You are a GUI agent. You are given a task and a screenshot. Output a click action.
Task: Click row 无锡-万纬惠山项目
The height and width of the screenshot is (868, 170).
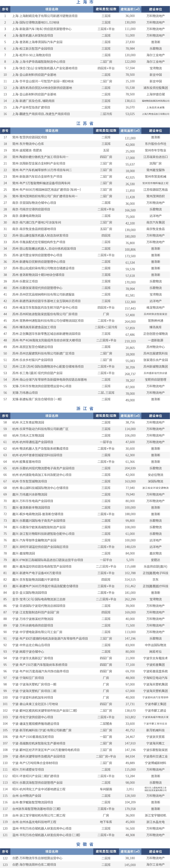85,393
